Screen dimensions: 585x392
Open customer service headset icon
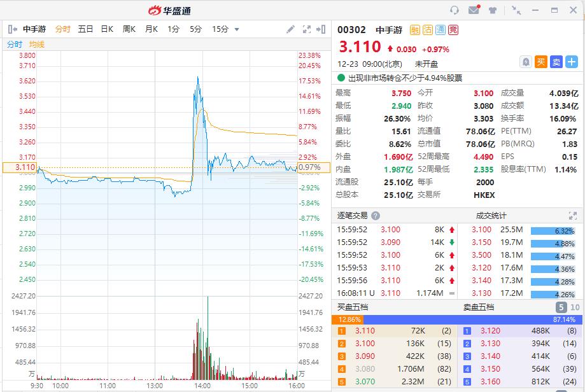click(455, 10)
